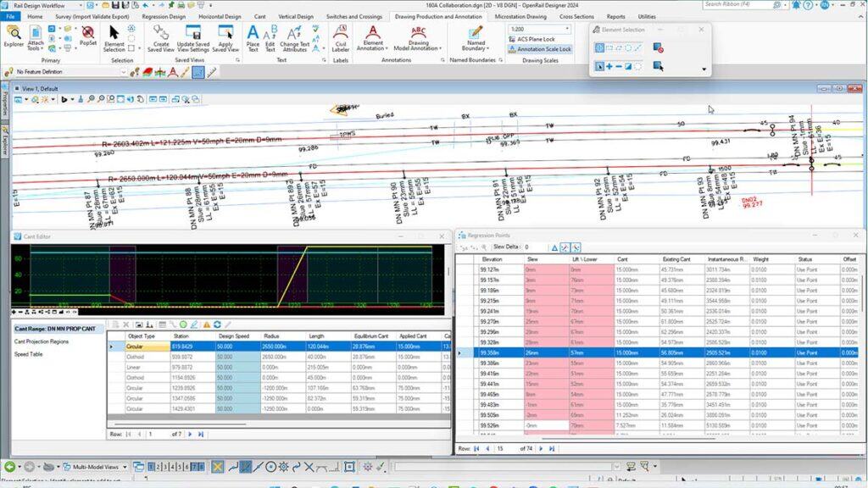Go to next row in Cant Editor navigator
Image resolution: width=868 pixels, height=488 pixels.
[x=190, y=435]
